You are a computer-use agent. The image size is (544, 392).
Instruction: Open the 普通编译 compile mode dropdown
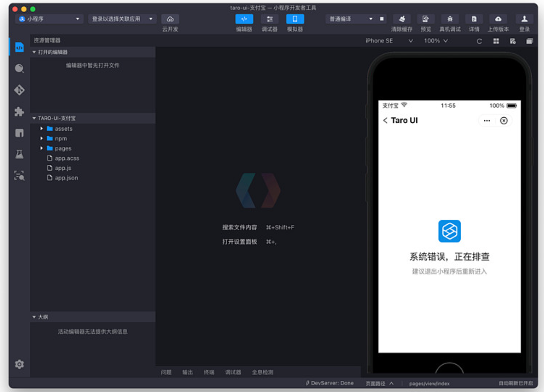(351, 19)
